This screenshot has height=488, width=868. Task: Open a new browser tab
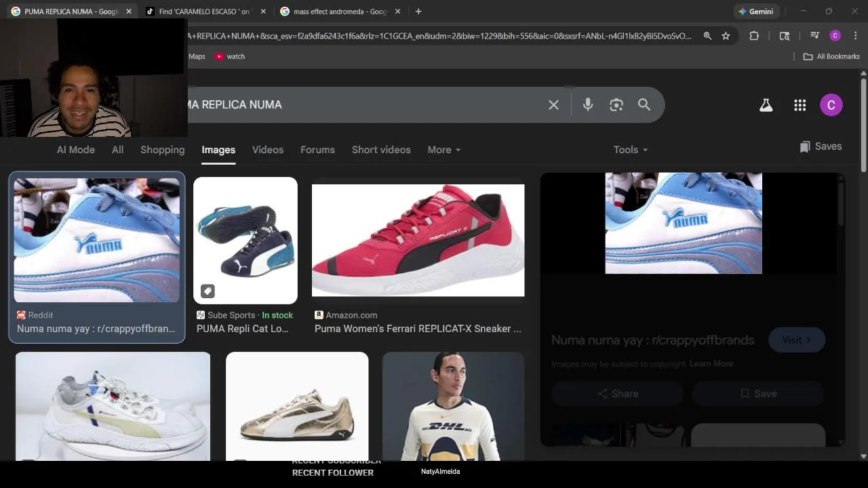coord(418,12)
